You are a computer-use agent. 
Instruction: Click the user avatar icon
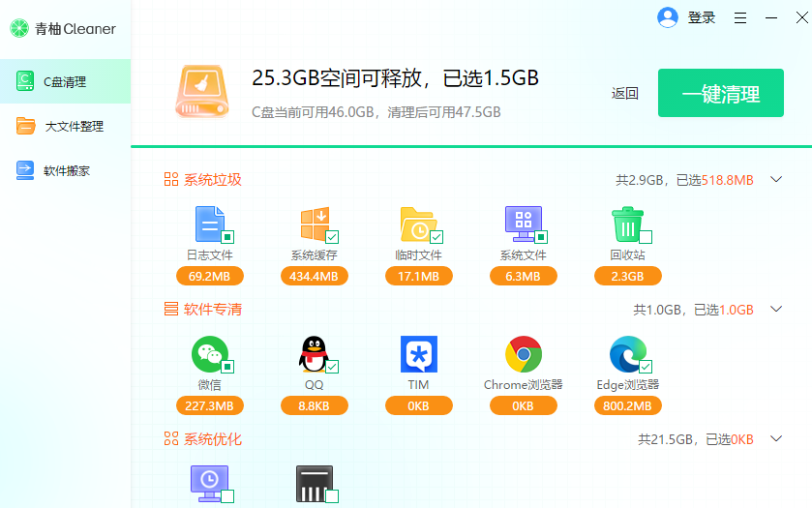point(668,17)
